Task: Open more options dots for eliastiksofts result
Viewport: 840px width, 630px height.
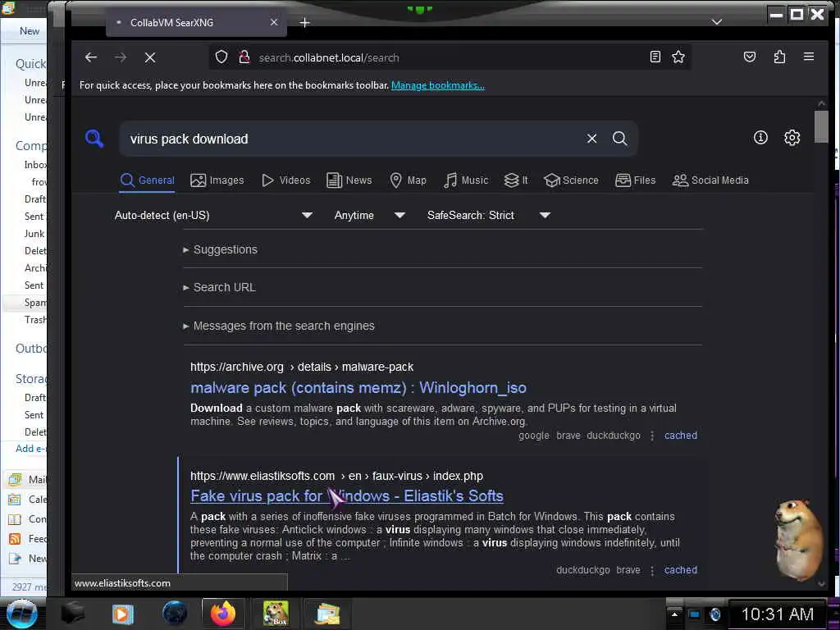Action: click(x=652, y=571)
